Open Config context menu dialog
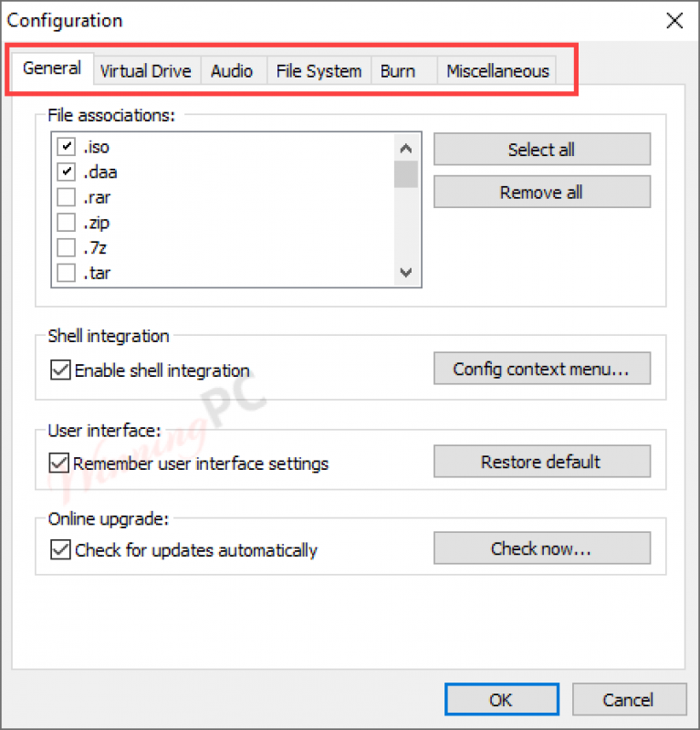This screenshot has height=730, width=700. point(542,369)
